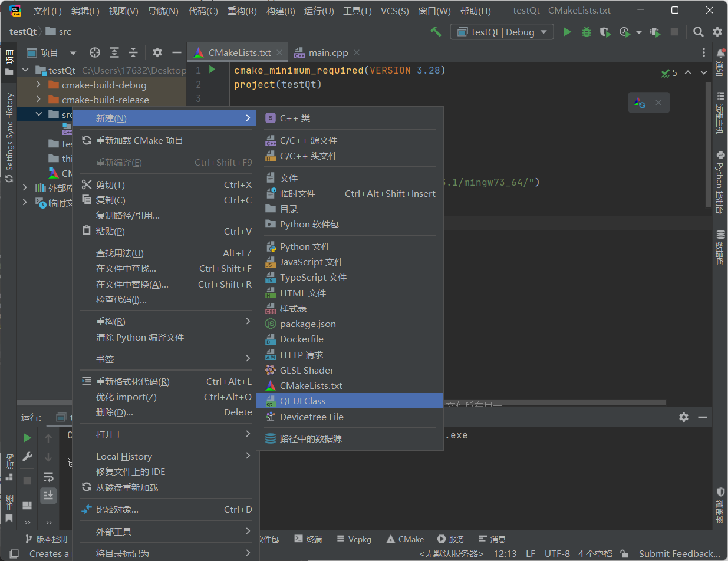Image resolution: width=728 pixels, height=561 pixels.
Task: Toggle scroll to end in Run panel
Action: 48,495
